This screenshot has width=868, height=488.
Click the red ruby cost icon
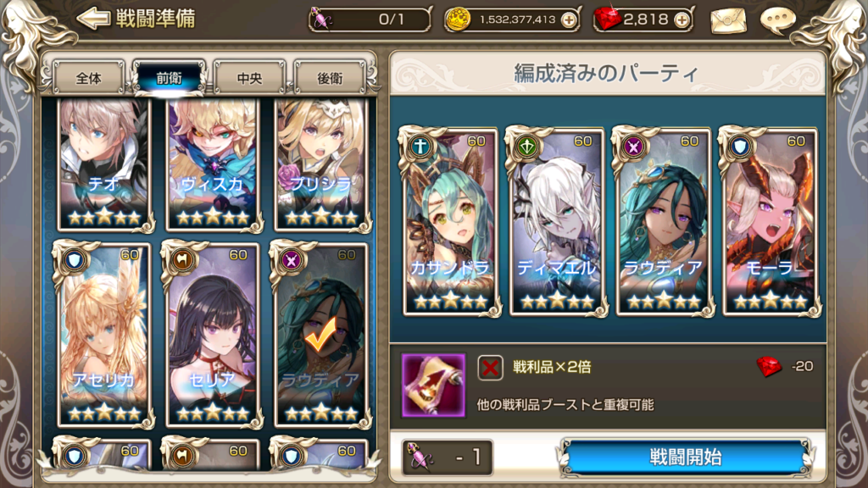(768, 366)
